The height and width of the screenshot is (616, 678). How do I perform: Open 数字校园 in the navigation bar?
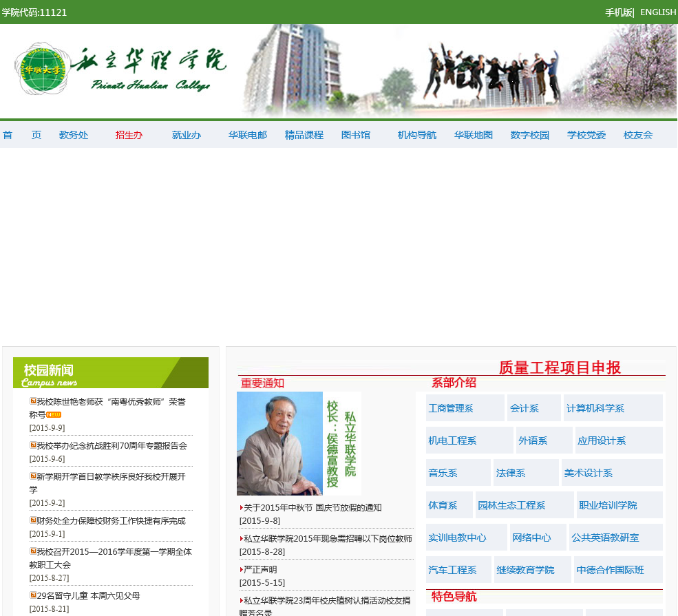pyautogui.click(x=530, y=135)
